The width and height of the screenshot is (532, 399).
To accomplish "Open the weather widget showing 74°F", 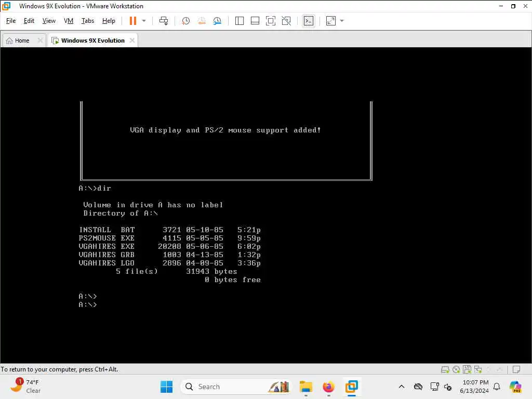I will (x=25, y=387).
